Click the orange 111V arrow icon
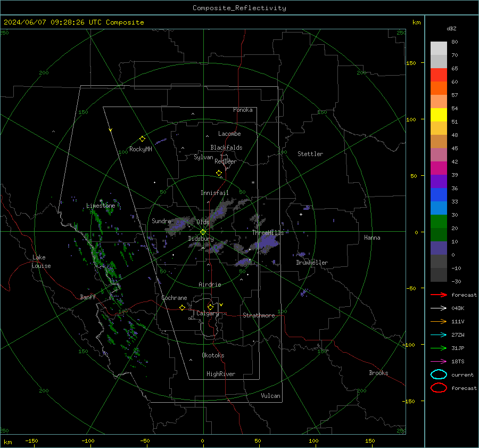The height and width of the screenshot is (448, 479). click(x=439, y=321)
